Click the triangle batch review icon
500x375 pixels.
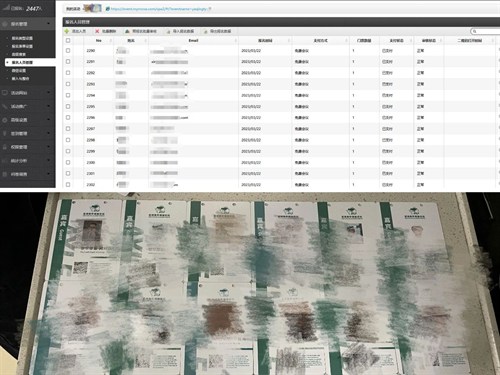[127, 31]
